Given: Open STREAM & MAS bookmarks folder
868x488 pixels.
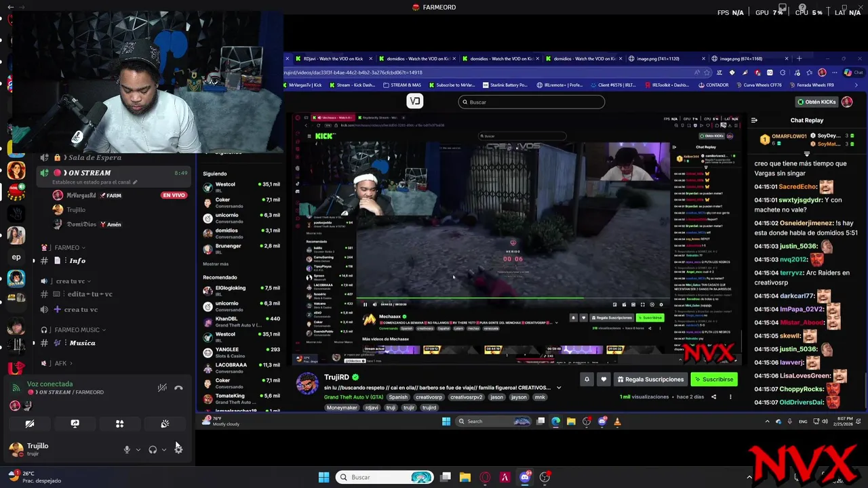Looking at the screenshot, I should [402, 85].
